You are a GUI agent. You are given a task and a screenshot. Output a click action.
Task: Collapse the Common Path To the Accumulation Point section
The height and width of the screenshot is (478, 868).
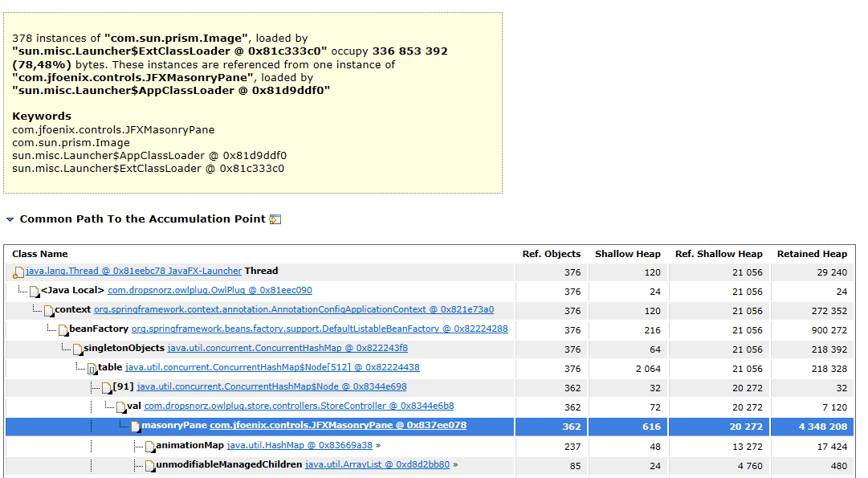pyautogui.click(x=9, y=219)
